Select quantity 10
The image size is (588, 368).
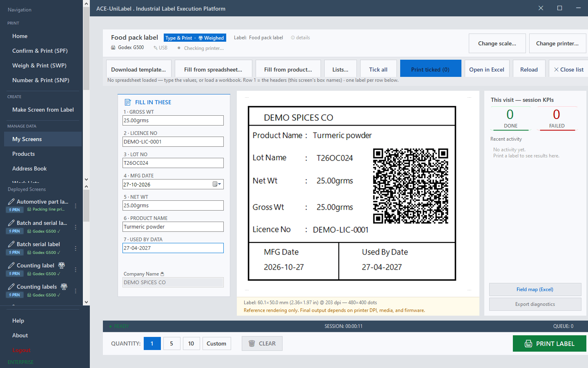[x=191, y=343]
